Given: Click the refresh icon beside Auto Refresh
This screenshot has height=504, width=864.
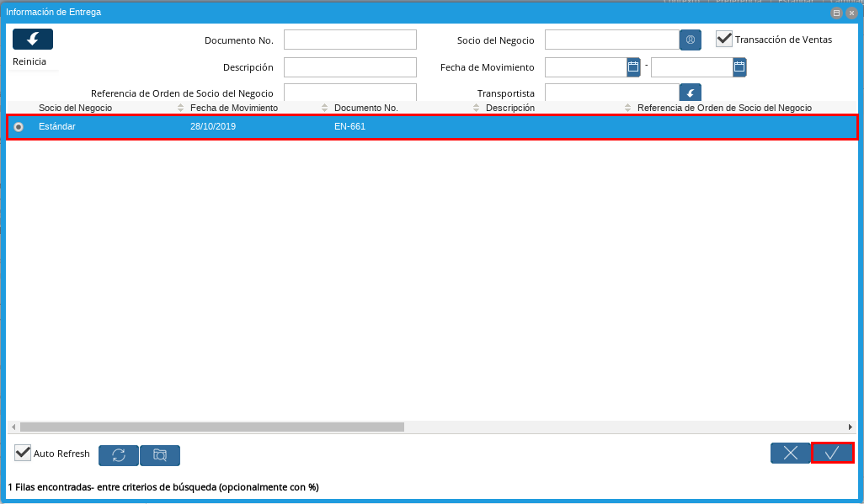Looking at the screenshot, I should click(x=119, y=455).
